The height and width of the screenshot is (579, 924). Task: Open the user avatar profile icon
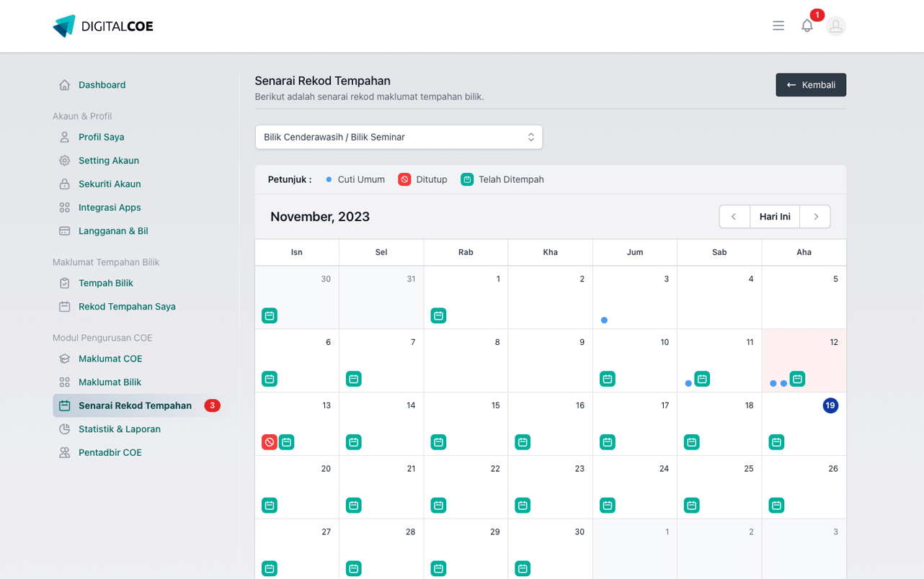(x=836, y=26)
